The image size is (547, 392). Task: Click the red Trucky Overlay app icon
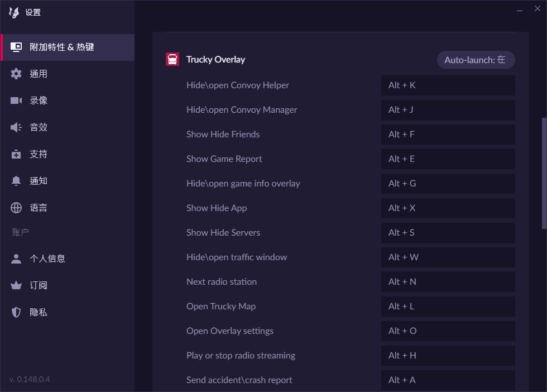pos(172,59)
